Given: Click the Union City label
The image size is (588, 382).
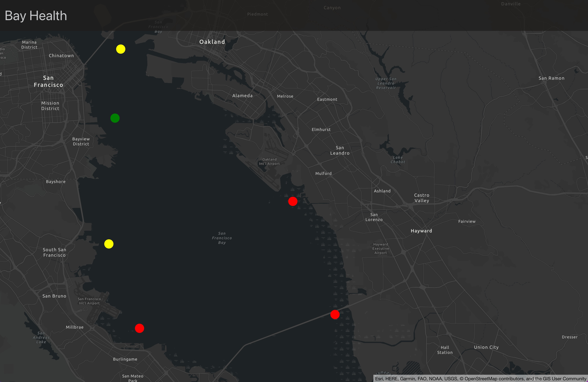Looking at the screenshot, I should tap(486, 347).
